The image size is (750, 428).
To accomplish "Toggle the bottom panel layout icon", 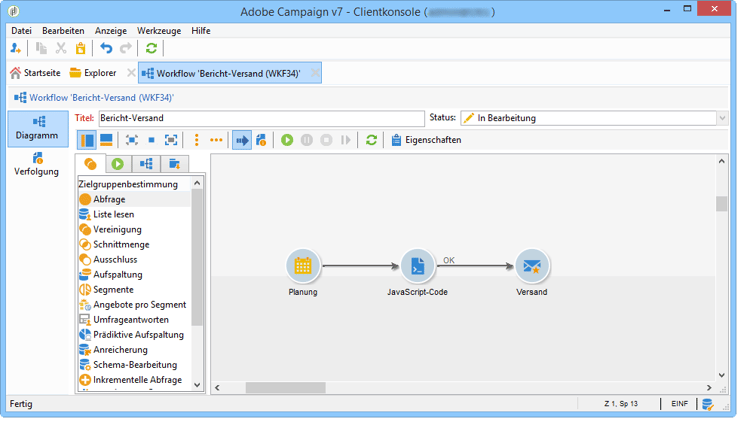I will [106, 140].
